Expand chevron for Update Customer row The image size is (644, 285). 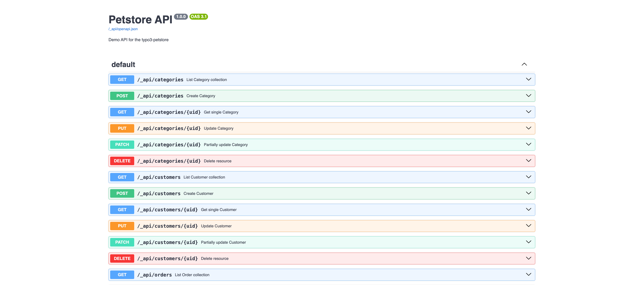click(x=528, y=226)
